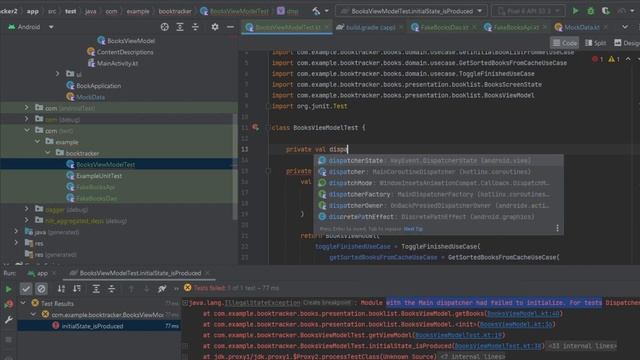Click error count indicator in editor corner
Screen dimensions: 640x360
597,59
